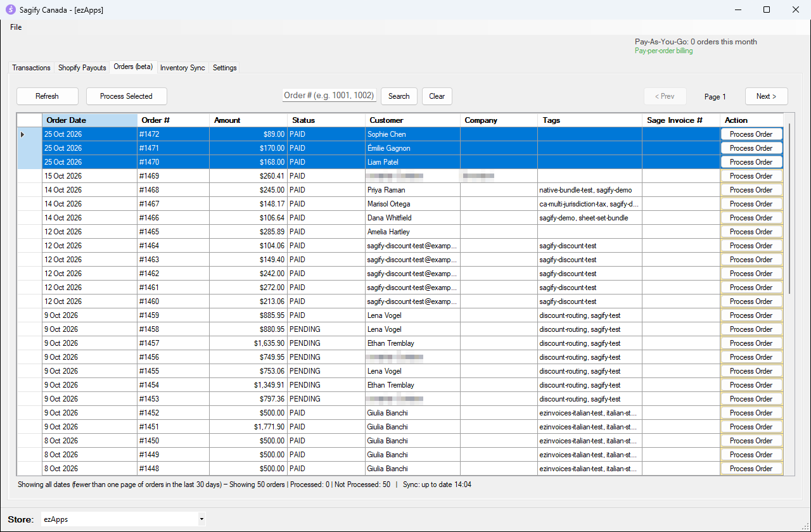The width and height of the screenshot is (811, 532).
Task: Switch to the Transactions tab
Action: (31, 68)
